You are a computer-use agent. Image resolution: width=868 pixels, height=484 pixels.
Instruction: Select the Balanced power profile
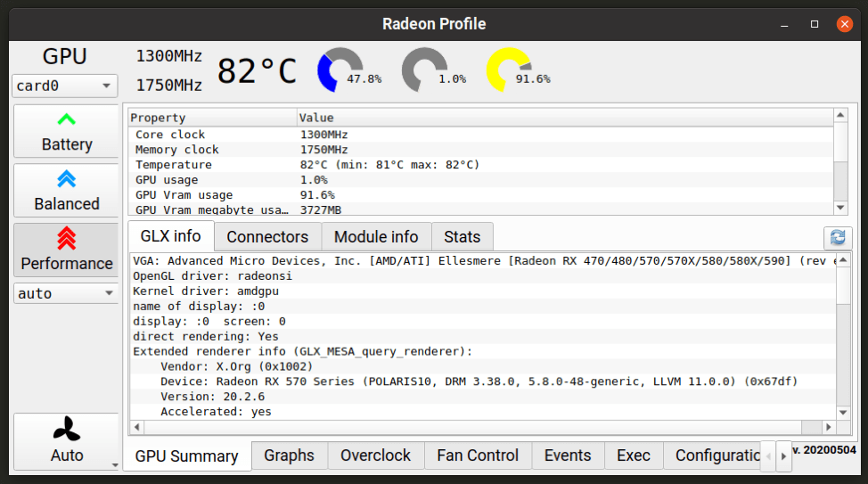66,191
